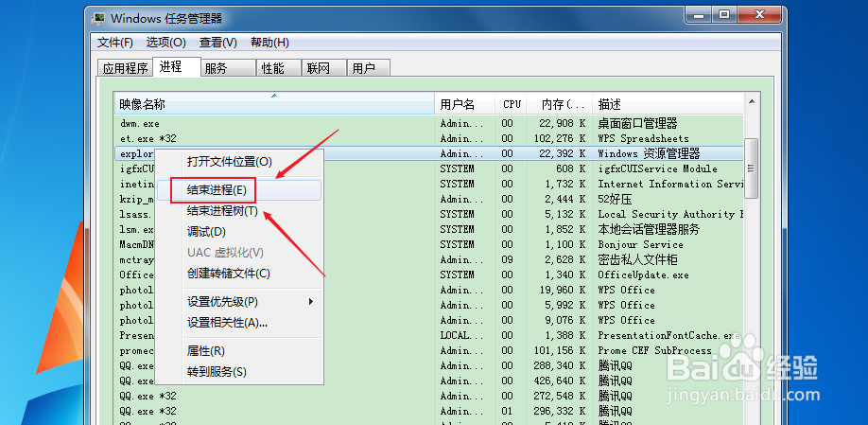Switch to the 服务 tab
This screenshot has width=868, height=425.
pos(228,68)
